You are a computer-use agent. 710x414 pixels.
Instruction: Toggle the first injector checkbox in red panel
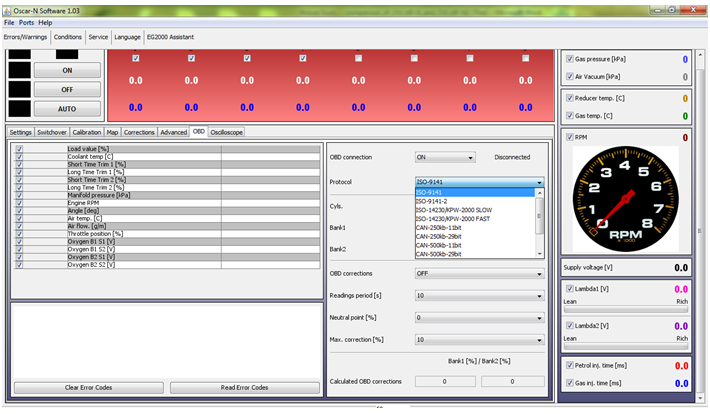click(x=135, y=58)
